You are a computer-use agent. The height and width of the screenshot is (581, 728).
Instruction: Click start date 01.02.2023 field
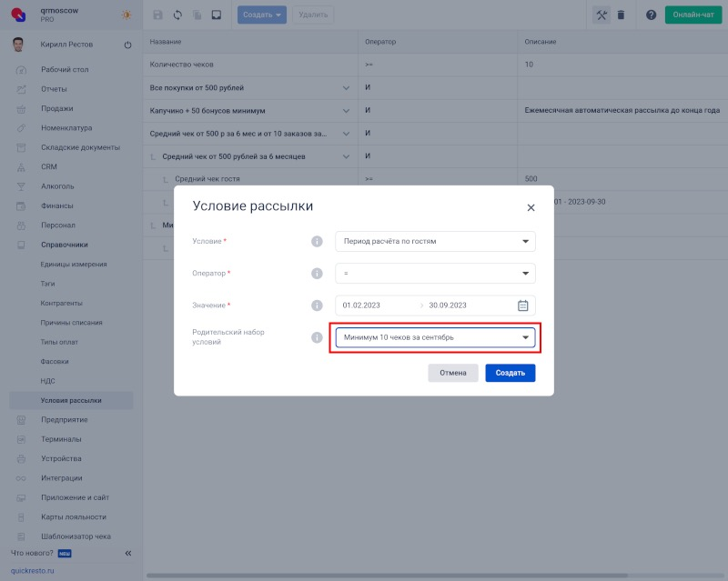pos(361,306)
